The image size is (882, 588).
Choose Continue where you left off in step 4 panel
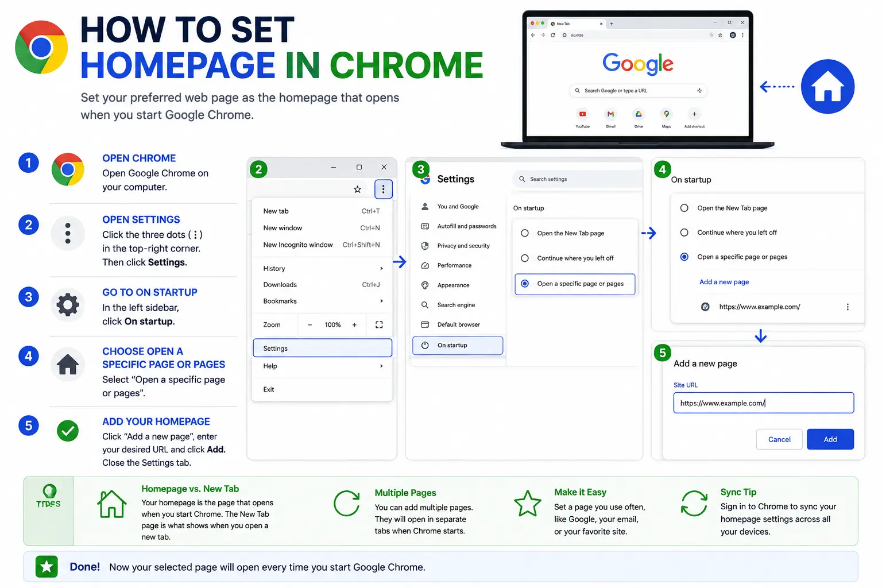tap(684, 233)
